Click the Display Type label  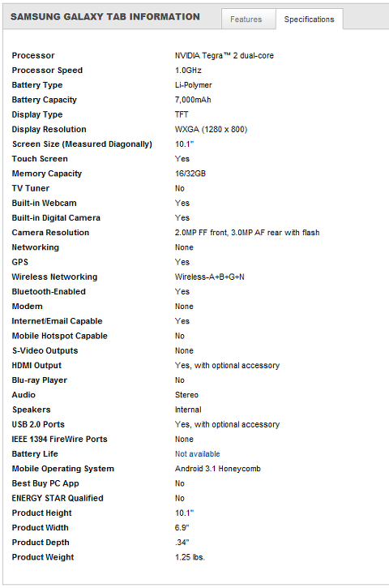pyautogui.click(x=37, y=114)
